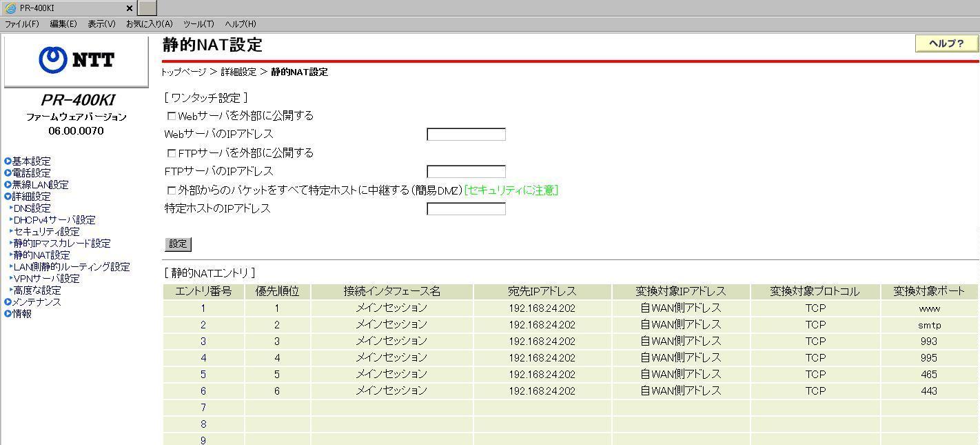Open the ツール(T) menu
The image size is (980, 445).
pos(198,24)
